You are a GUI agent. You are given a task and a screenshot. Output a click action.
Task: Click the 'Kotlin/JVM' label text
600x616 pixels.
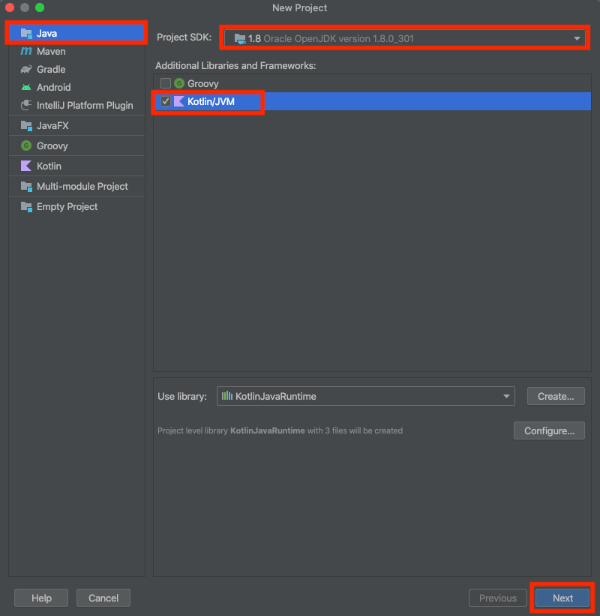pyautogui.click(x=211, y=101)
